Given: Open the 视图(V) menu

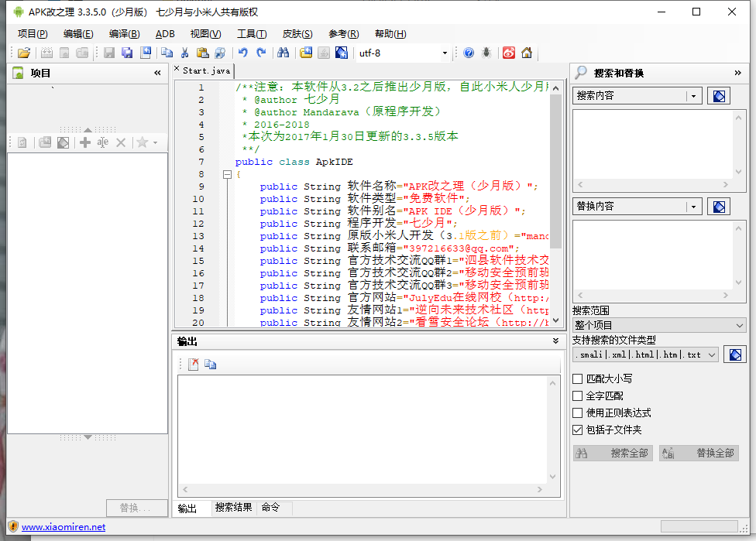Looking at the screenshot, I should click(205, 34).
